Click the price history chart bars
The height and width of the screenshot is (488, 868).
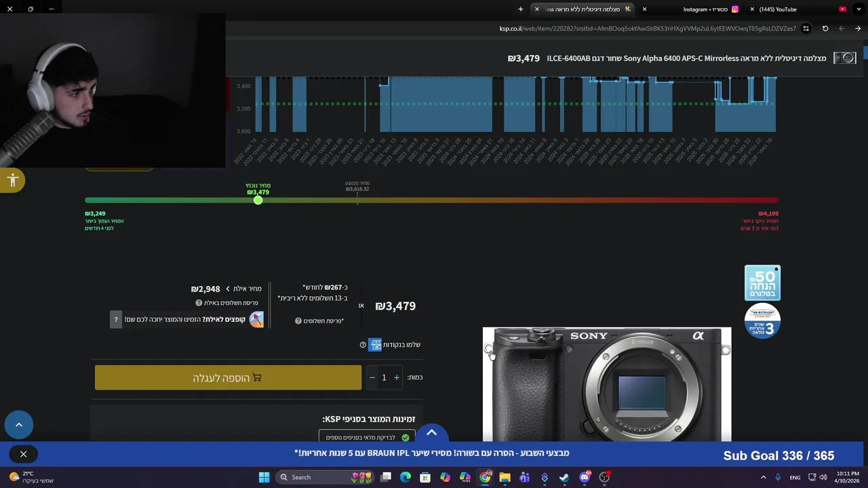point(515,105)
